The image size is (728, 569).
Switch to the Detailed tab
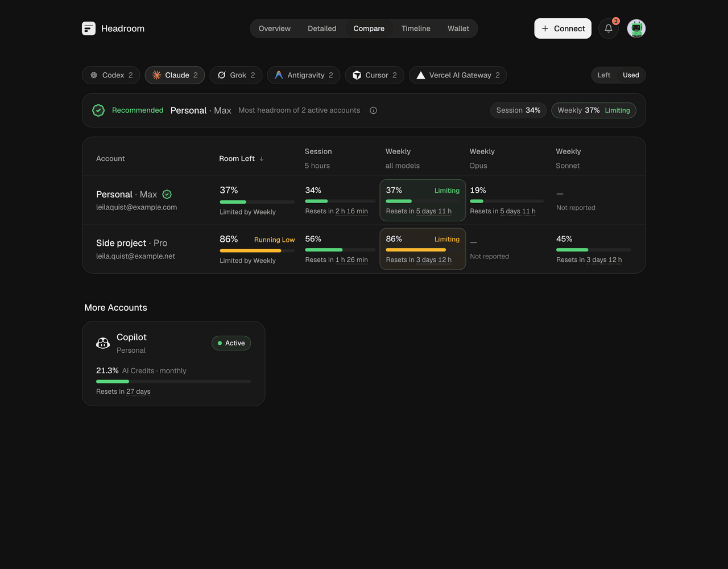pyautogui.click(x=322, y=28)
